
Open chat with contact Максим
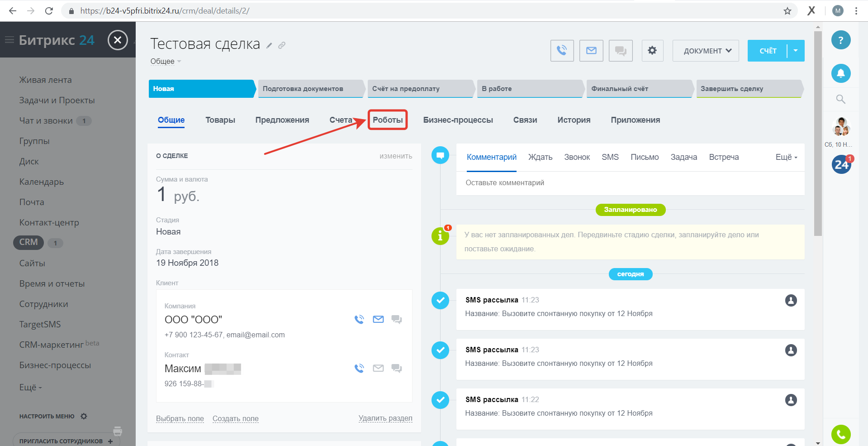[397, 368]
